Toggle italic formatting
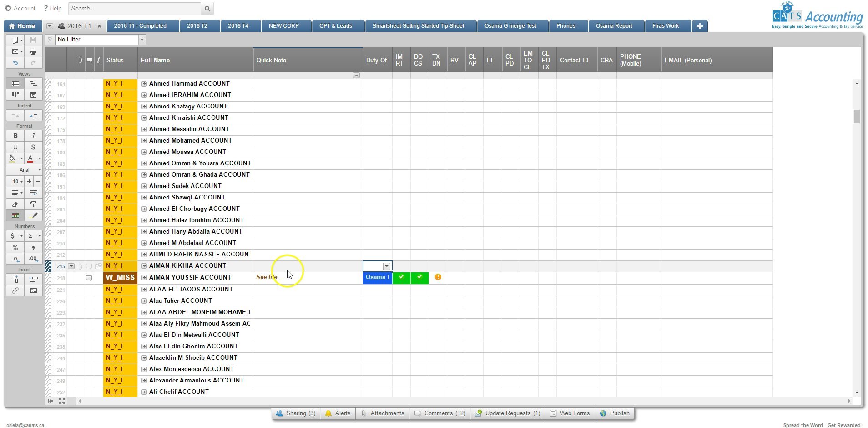This screenshot has width=868, height=428. (33, 136)
